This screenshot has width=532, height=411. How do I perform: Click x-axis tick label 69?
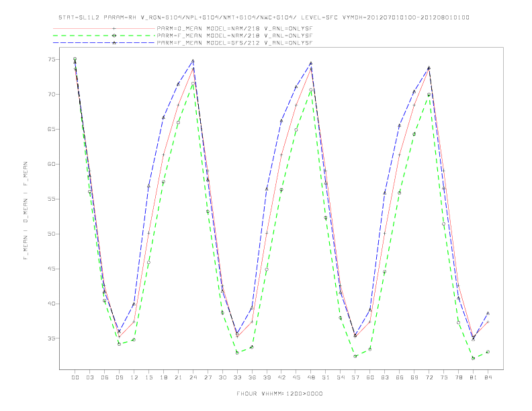point(414,377)
